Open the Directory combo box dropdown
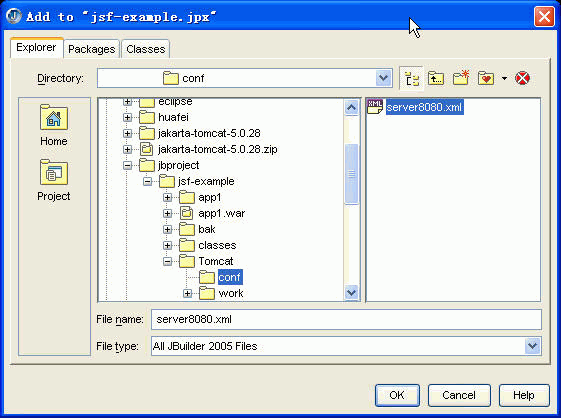This screenshot has height=418, width=561. point(383,78)
